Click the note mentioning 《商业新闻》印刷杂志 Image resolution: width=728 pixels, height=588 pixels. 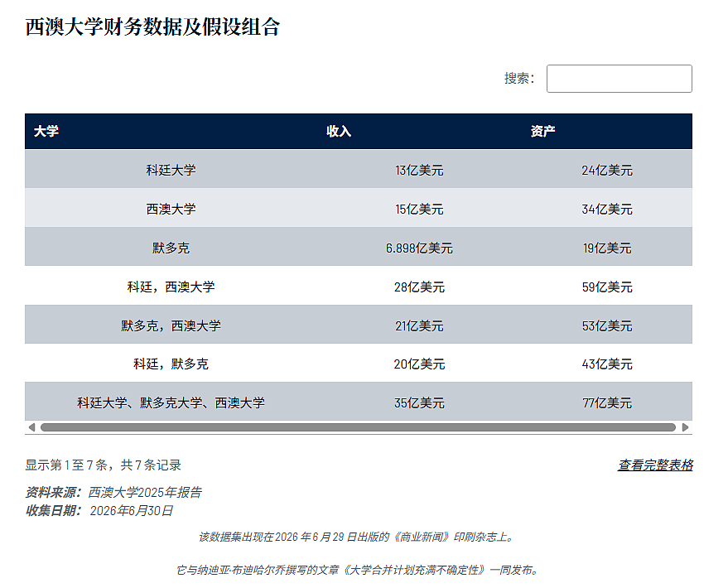click(357, 537)
